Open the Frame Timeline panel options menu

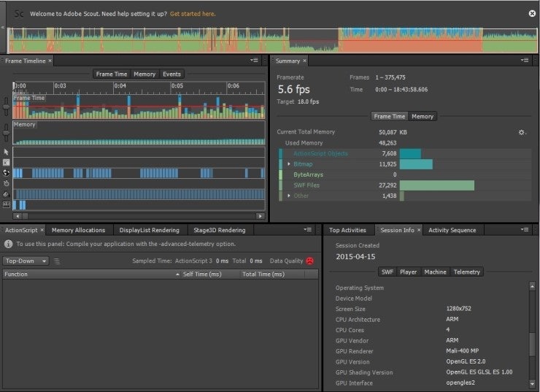(x=253, y=61)
